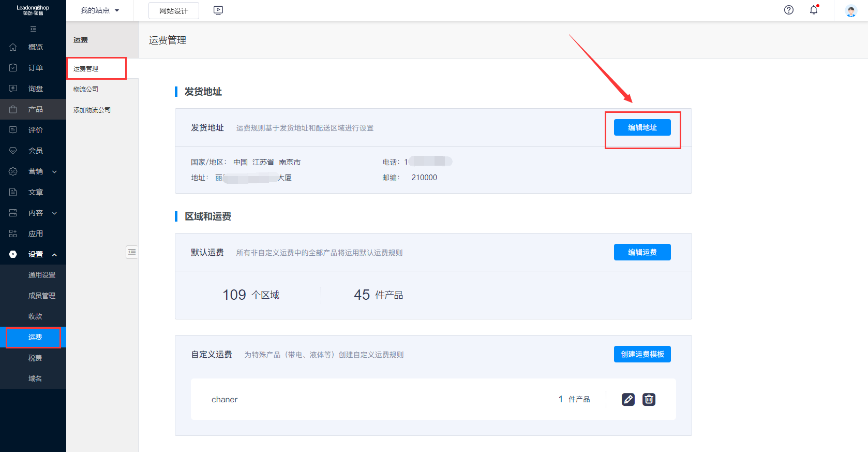Toggle the submenu panel collapse icon

pyautogui.click(x=132, y=252)
